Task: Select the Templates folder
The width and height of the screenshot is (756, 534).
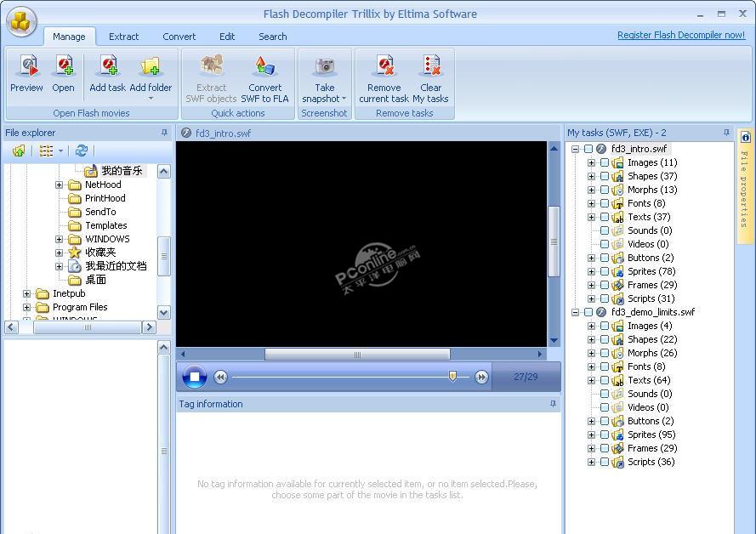Action: (x=106, y=225)
